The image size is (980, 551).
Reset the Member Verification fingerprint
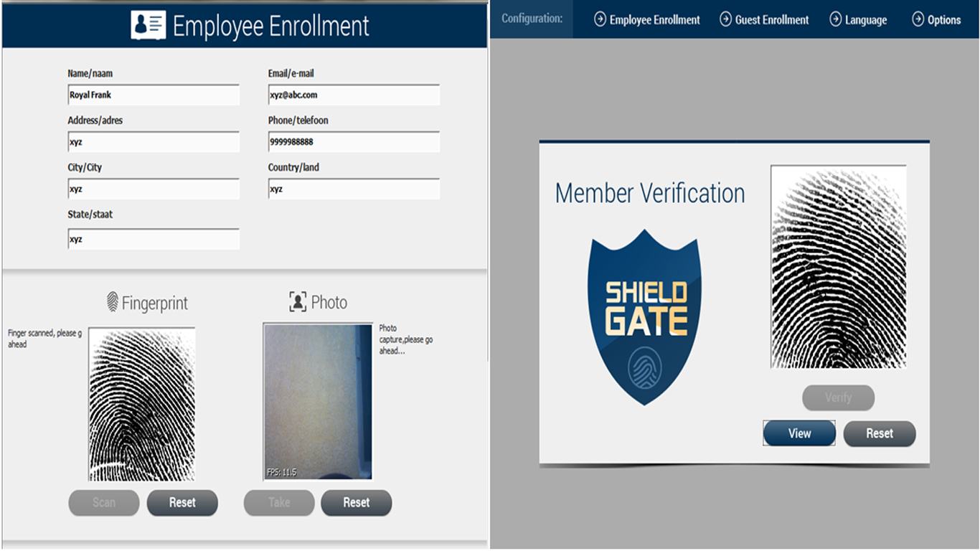tap(880, 433)
